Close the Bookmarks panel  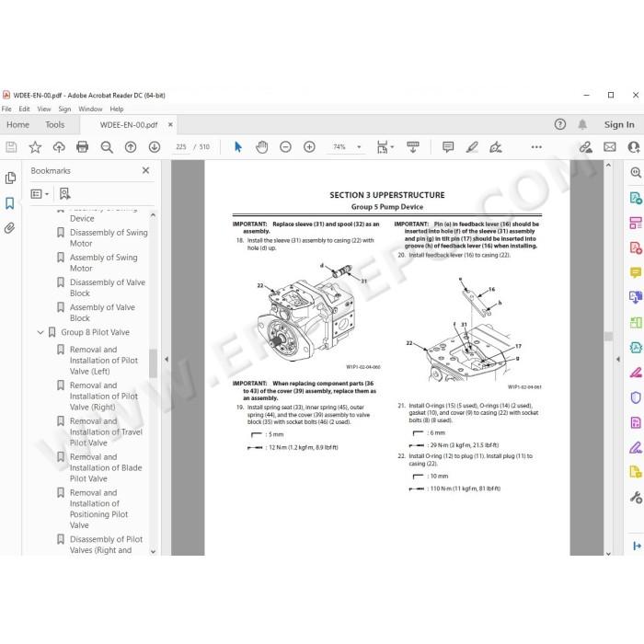145,170
